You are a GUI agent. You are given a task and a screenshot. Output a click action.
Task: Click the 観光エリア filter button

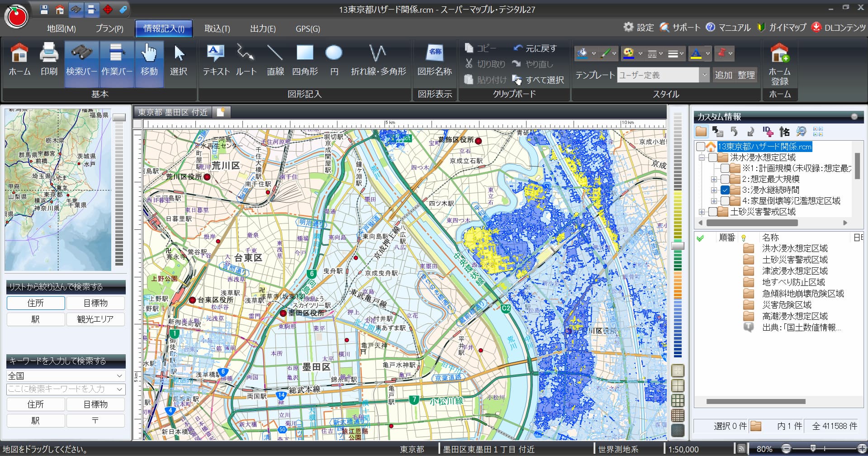coord(95,319)
